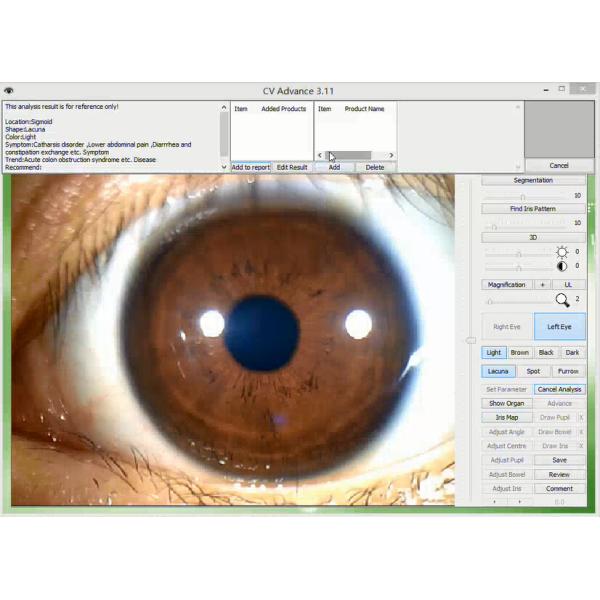
Task: Click the magnifying glass zoom icon
Action: point(563,299)
